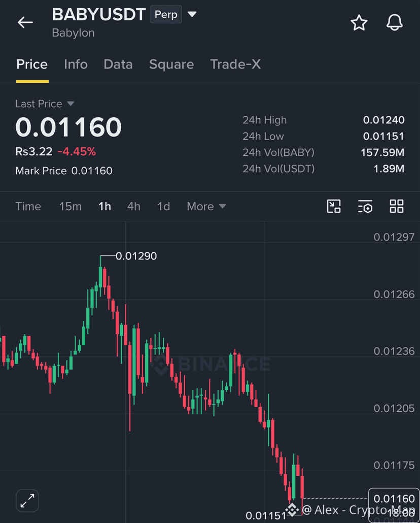Tap the Perp contract type badge

tap(166, 14)
